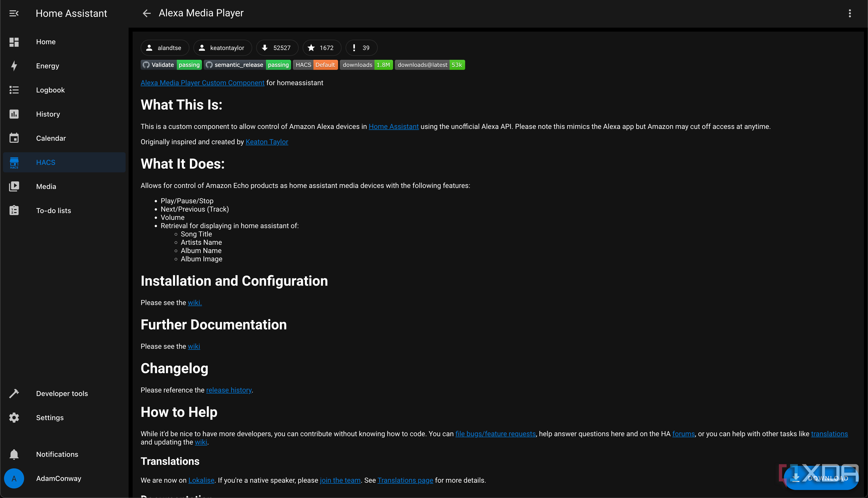Image resolution: width=868 pixels, height=498 pixels.
Task: Open the Energy sidebar item
Action: point(64,66)
